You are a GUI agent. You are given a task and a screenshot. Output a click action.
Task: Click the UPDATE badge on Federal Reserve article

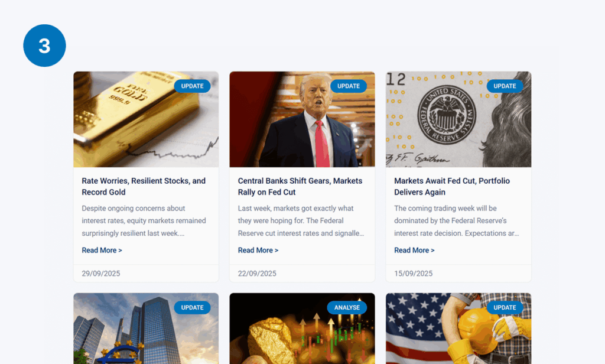505,86
